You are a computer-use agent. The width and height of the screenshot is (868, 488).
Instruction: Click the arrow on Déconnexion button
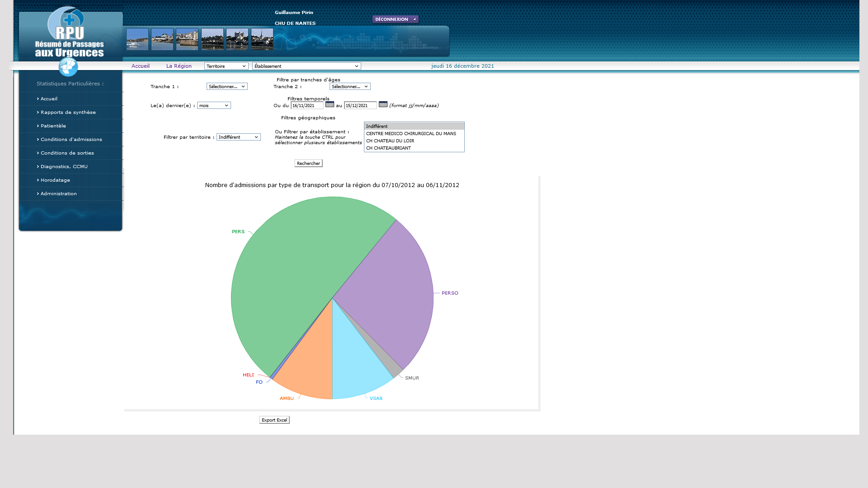pyautogui.click(x=415, y=19)
